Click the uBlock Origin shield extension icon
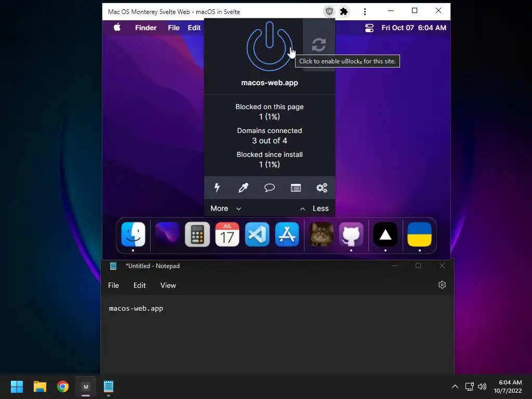Screen dimensions: 532x399 (x=329, y=11)
